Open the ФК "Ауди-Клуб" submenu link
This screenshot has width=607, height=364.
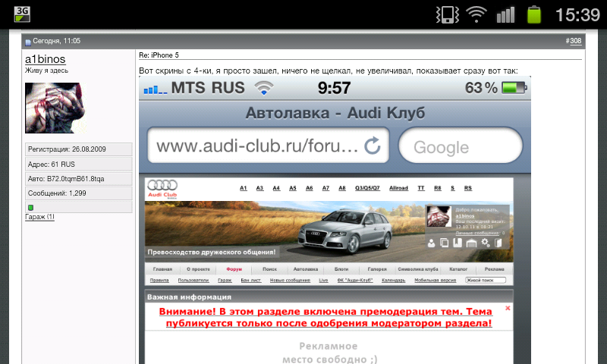pyautogui.click(x=355, y=280)
